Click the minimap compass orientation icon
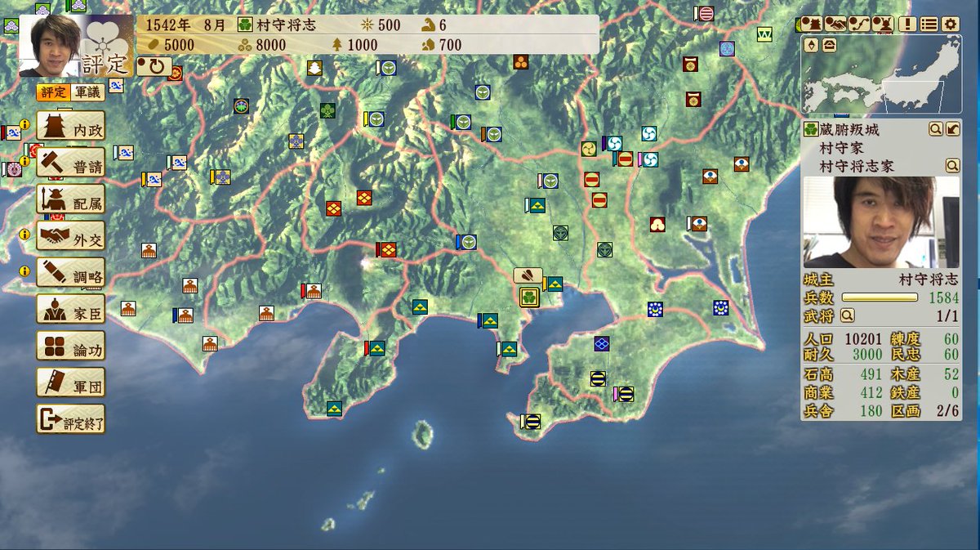 coord(812,44)
